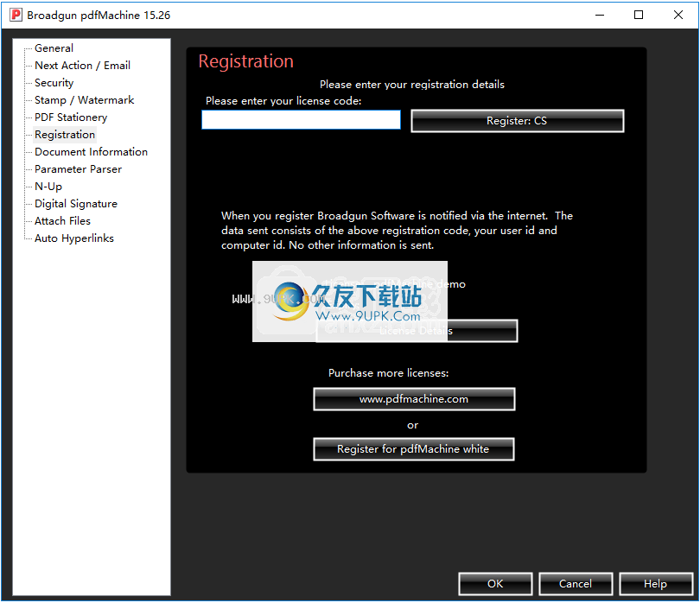This screenshot has height=603, width=700.
Task: Select Next Action / Email in tree
Action: [82, 66]
